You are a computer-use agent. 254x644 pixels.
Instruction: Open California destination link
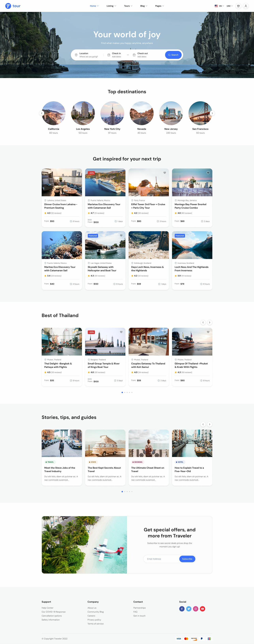[x=54, y=129]
